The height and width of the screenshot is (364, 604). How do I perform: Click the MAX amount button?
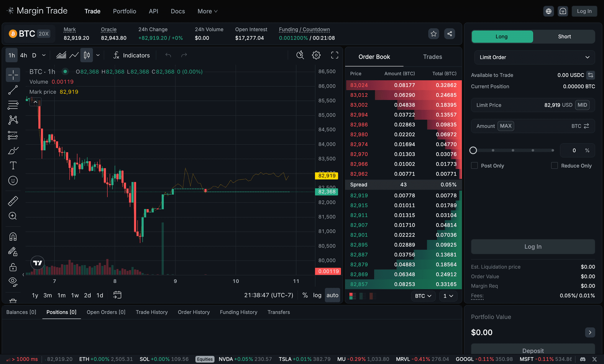505,126
